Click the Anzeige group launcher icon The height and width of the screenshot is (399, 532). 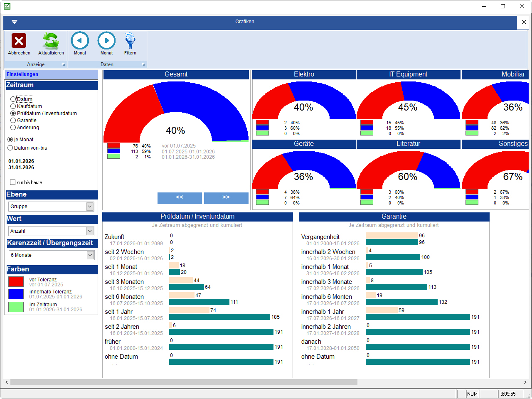[x=64, y=64]
